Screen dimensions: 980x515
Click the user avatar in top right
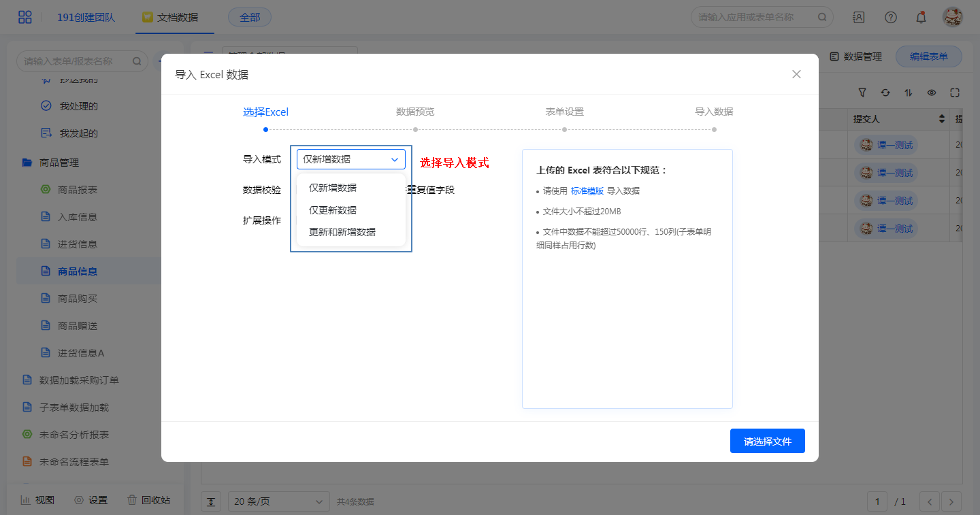click(x=952, y=17)
